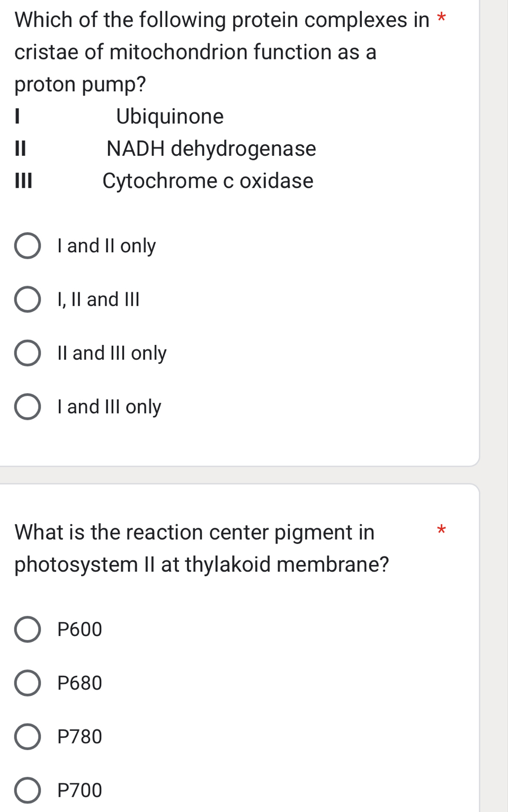Pick P700 at the bottom question
Image resolution: width=508 pixels, height=812 pixels.
point(28,790)
